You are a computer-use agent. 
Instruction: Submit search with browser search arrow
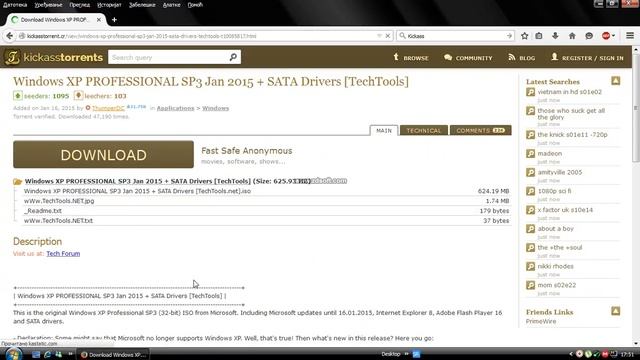[x=509, y=36]
